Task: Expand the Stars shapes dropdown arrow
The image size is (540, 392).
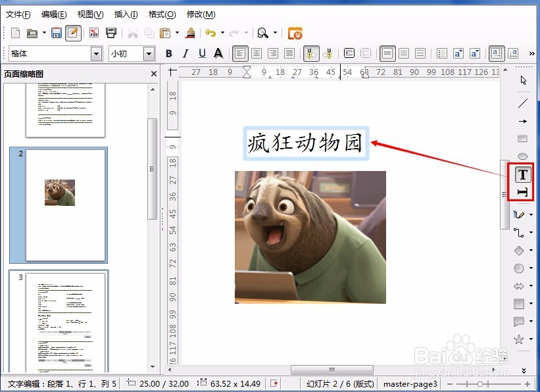Action: pyautogui.click(x=531, y=339)
